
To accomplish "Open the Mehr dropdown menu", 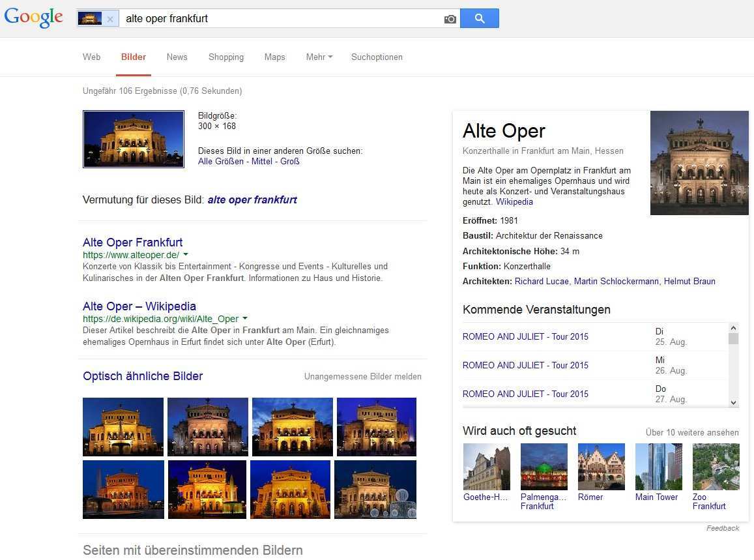I will [319, 57].
